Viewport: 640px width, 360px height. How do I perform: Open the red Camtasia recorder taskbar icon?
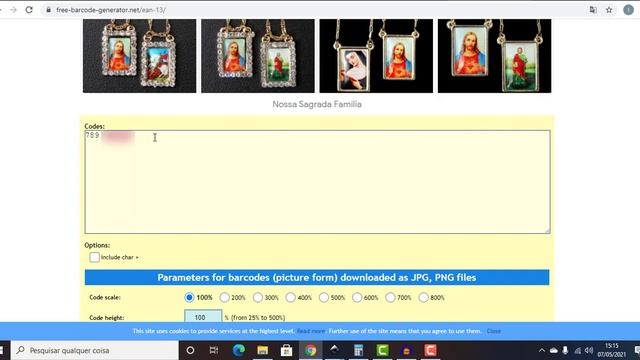430,350
